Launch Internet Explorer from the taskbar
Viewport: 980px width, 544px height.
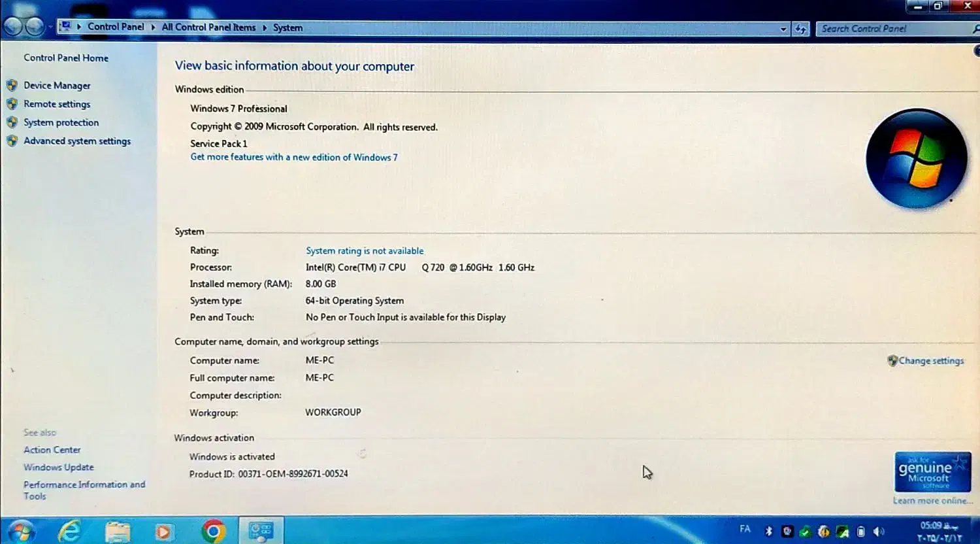[x=72, y=530]
